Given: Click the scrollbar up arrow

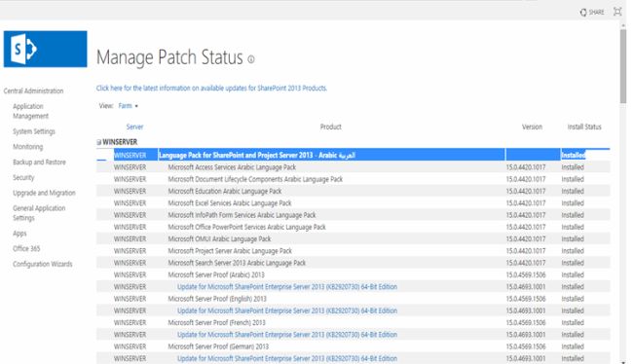Looking at the screenshot, I should click(x=623, y=25).
